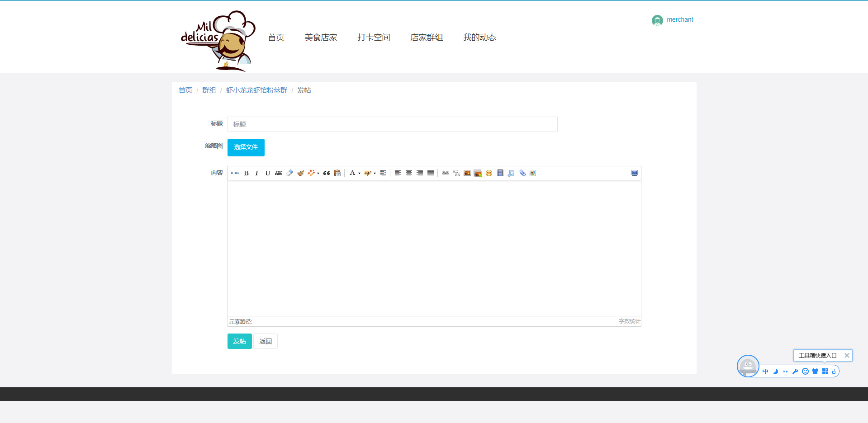Insert background music into the post
Screen dimensions: 868x423
[511, 173]
